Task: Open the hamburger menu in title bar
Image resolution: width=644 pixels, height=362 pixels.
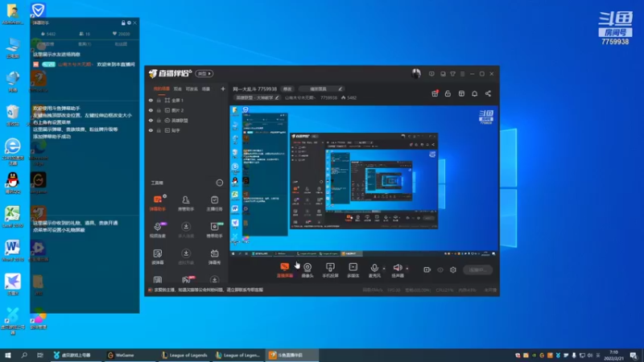Action: (462, 74)
